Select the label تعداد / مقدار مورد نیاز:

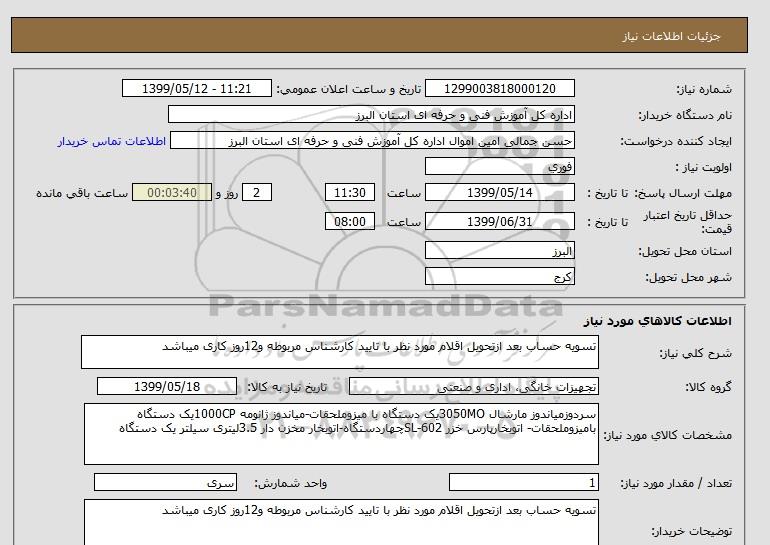(676, 484)
